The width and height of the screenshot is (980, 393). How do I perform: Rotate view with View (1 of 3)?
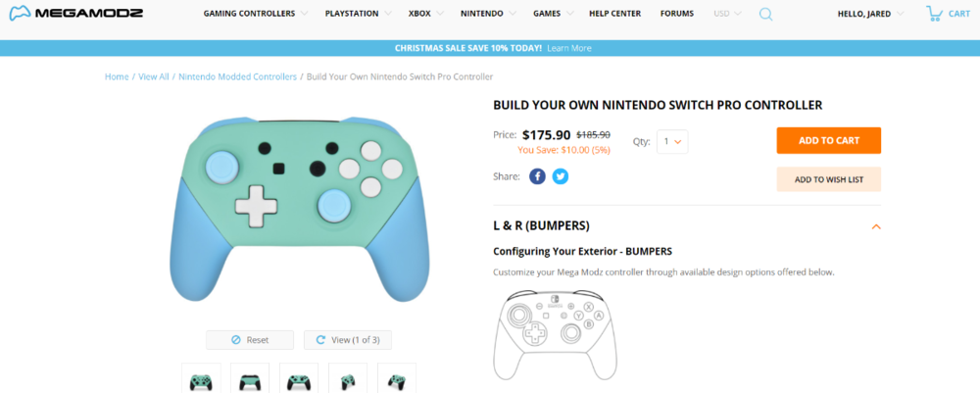347,340
